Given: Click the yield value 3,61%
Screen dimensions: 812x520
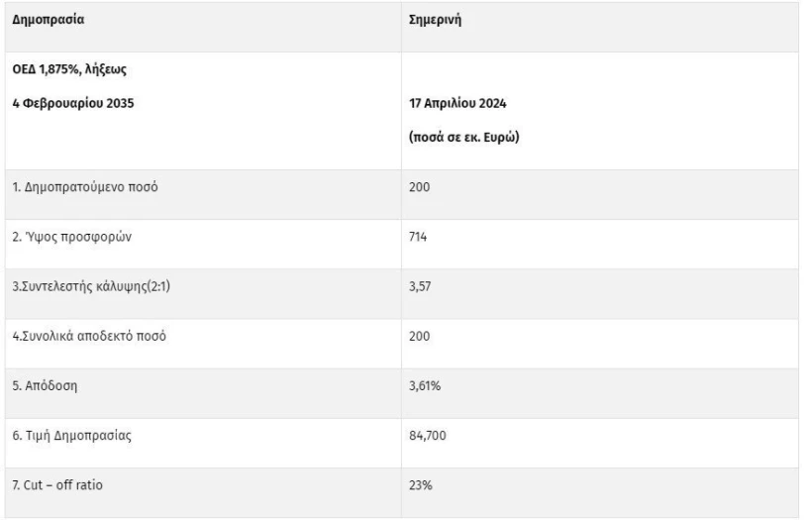Looking at the screenshot, I should pyautogui.click(x=425, y=386).
